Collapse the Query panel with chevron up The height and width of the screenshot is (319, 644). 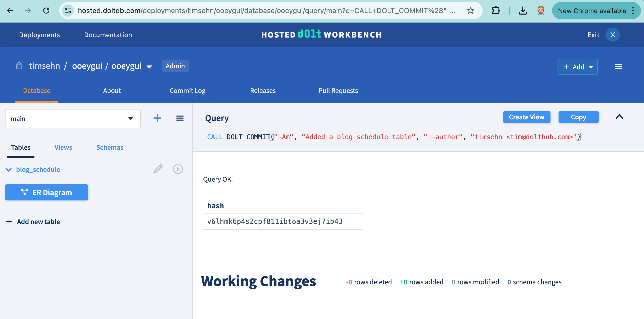tap(619, 117)
